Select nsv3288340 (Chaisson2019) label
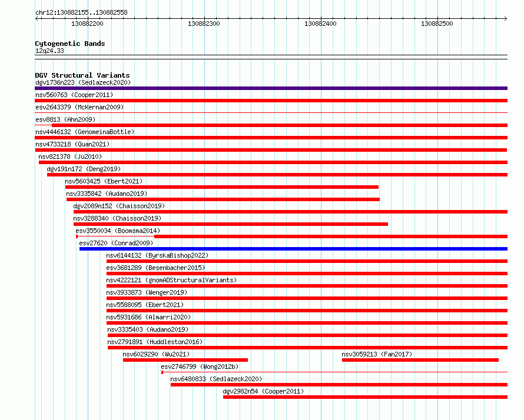Screen dimensions: 524x420 pos(117,218)
